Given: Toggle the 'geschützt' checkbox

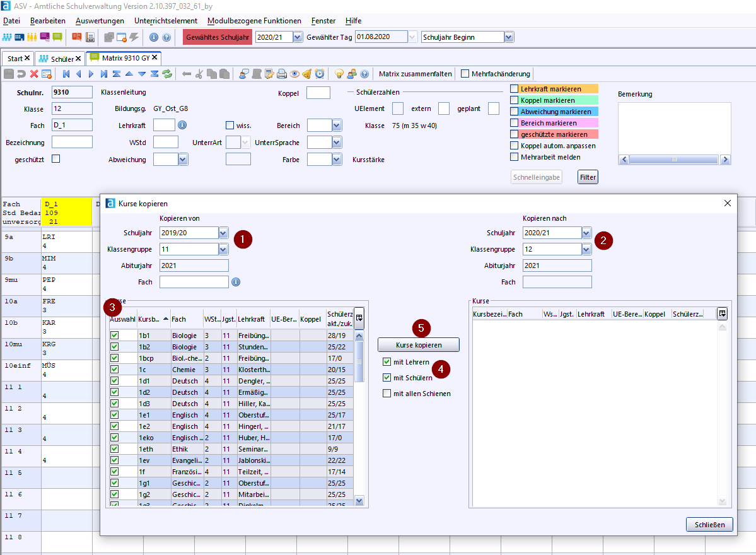Looking at the screenshot, I should [x=56, y=159].
